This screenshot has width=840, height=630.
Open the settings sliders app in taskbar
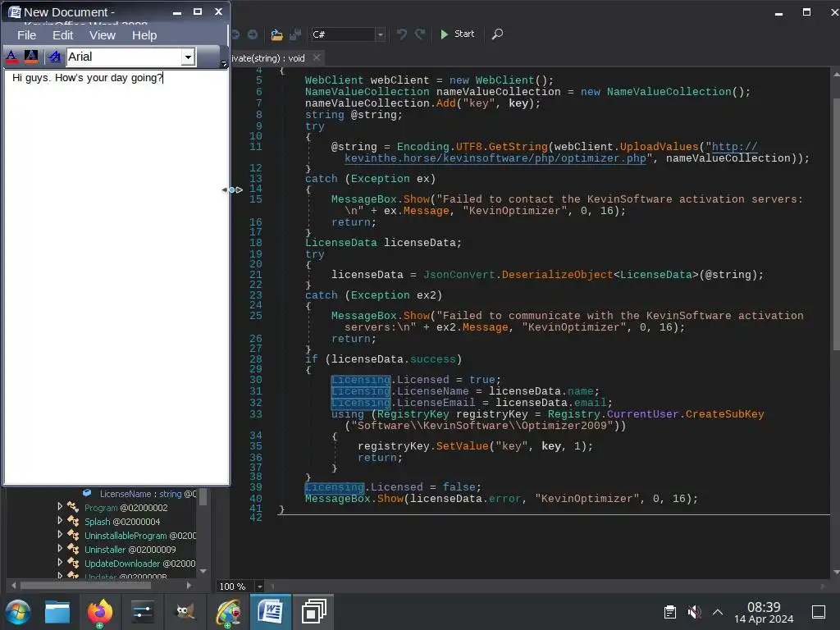pyautogui.click(x=143, y=612)
